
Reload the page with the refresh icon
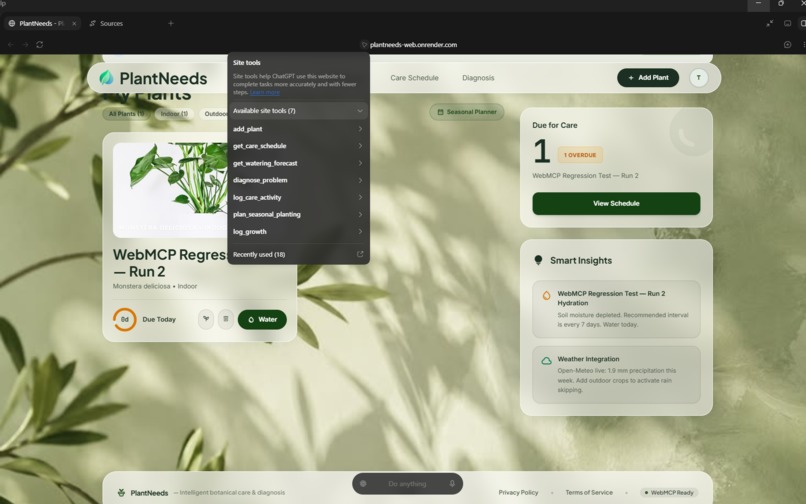click(x=40, y=45)
